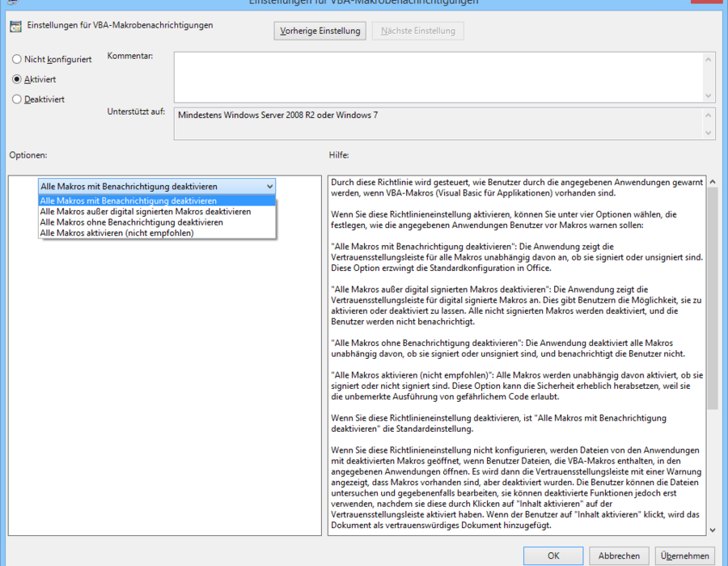Select the Deaktiviert radio button

pos(17,99)
